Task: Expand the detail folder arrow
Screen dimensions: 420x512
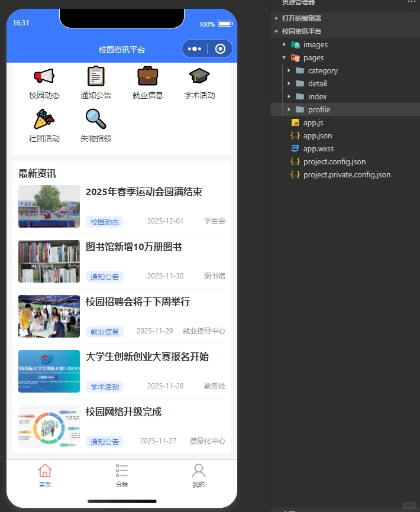Action: 289,83
